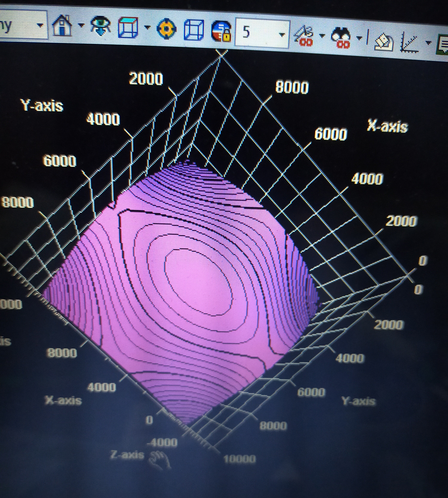Click the 4000 tick on lower X-axis

point(102,387)
